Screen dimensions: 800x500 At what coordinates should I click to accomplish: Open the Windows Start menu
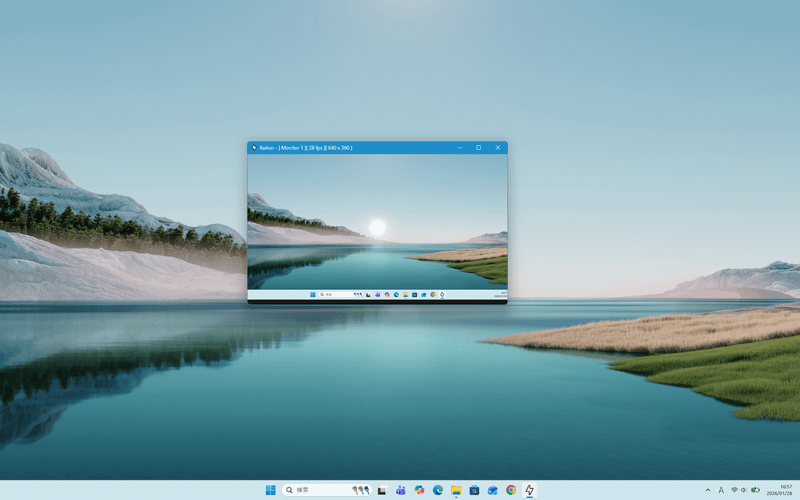tap(271, 490)
